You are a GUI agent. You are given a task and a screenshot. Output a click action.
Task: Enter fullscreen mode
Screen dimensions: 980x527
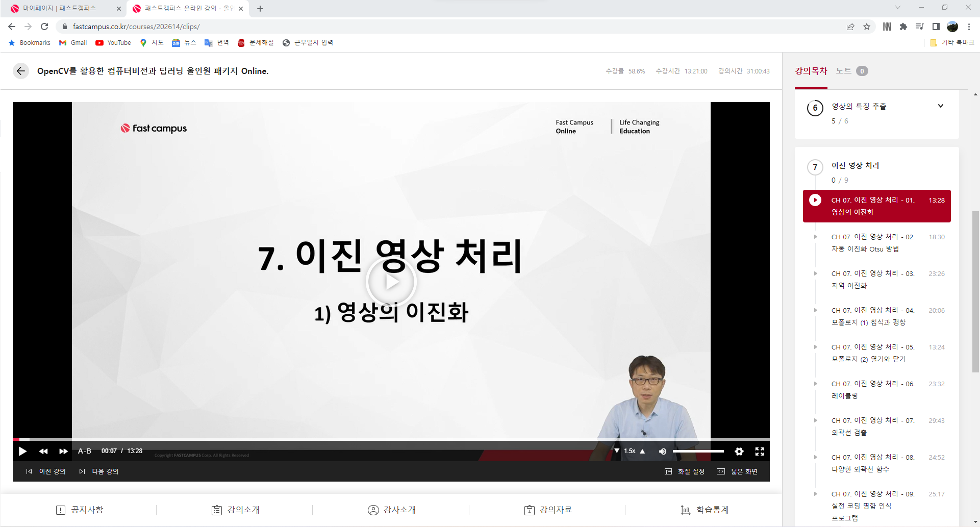point(760,451)
